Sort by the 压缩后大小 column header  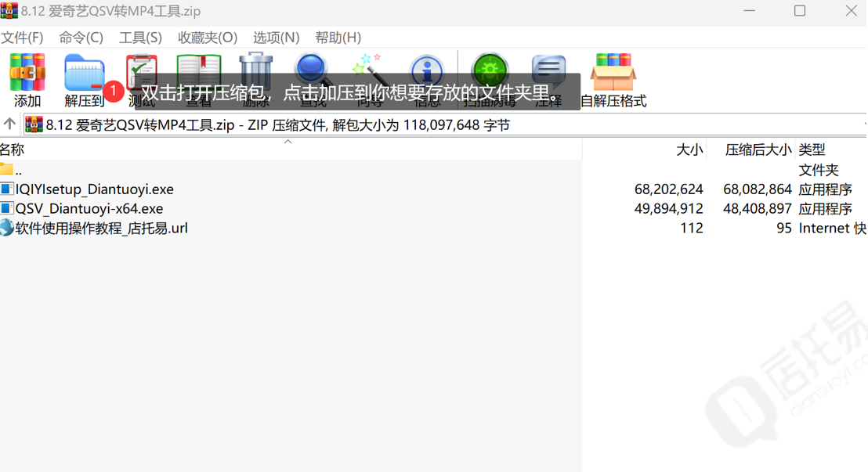coord(758,150)
